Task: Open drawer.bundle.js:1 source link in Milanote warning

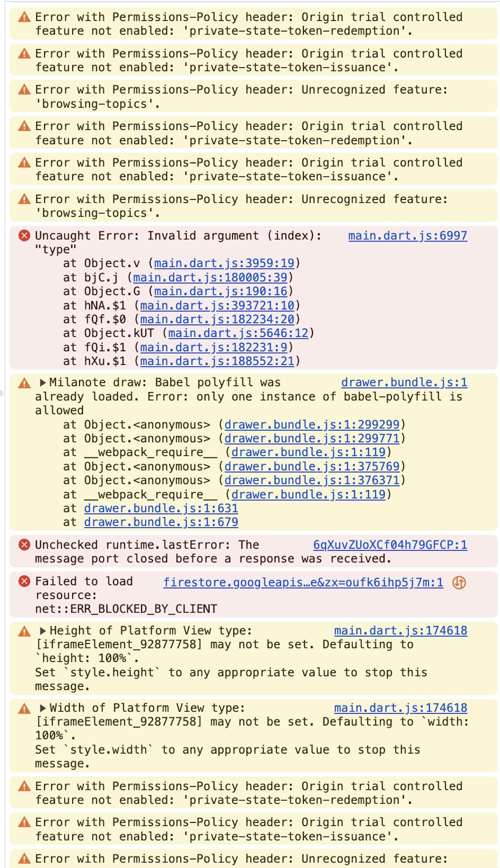Action: 404,382
